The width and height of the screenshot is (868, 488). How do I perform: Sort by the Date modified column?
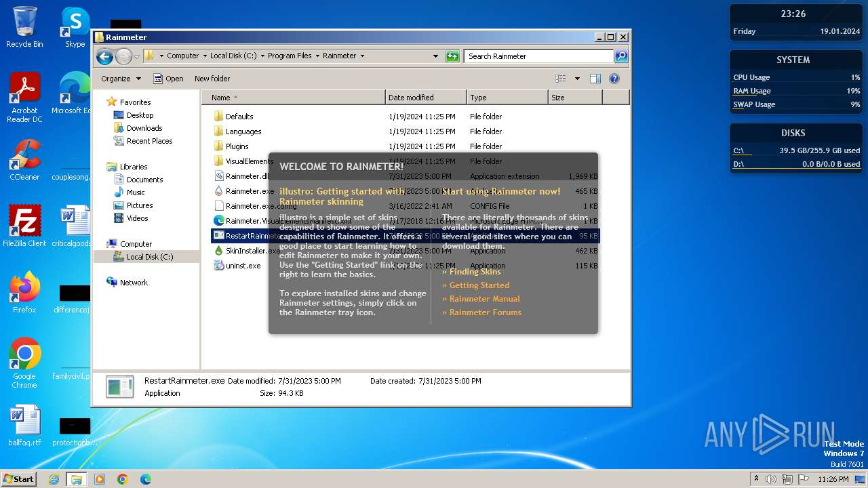pos(426,98)
